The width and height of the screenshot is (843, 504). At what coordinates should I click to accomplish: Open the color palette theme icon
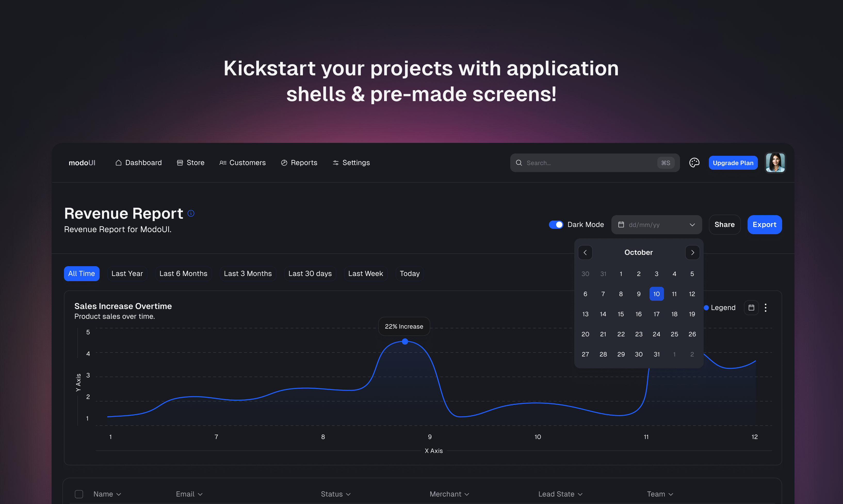tap(694, 163)
